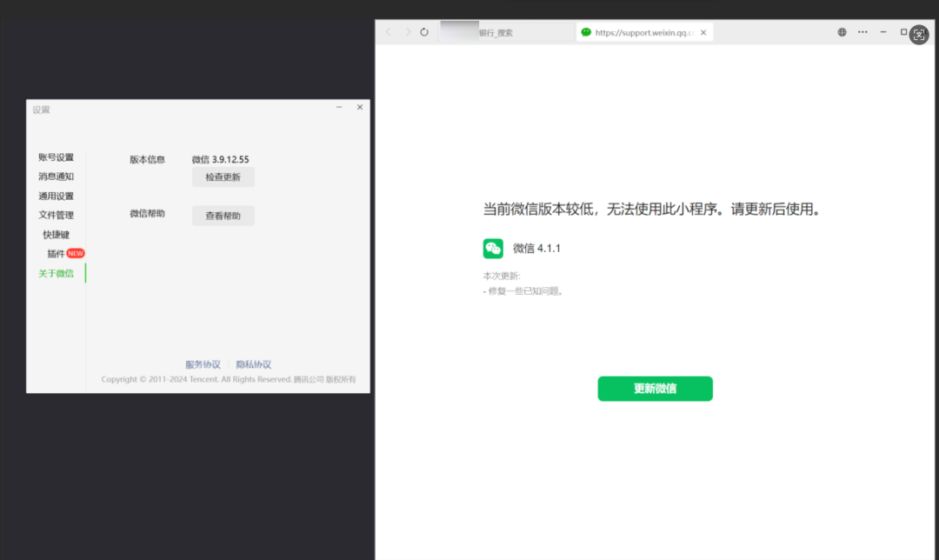Reload the page with the refresh icon
939x560 pixels.
tap(424, 32)
